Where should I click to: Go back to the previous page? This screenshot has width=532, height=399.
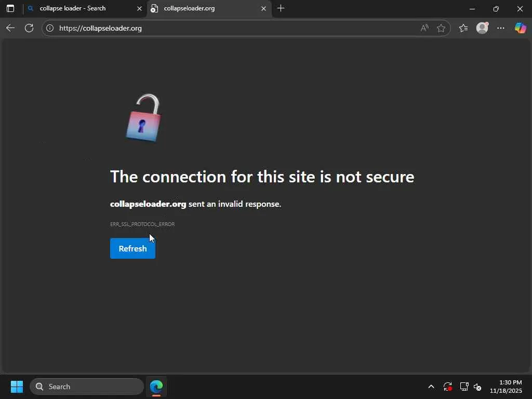point(10,28)
